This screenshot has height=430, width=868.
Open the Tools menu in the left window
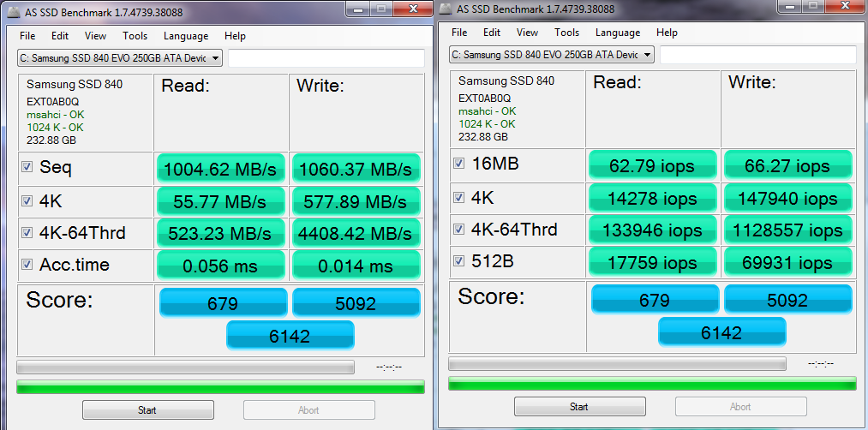(135, 36)
